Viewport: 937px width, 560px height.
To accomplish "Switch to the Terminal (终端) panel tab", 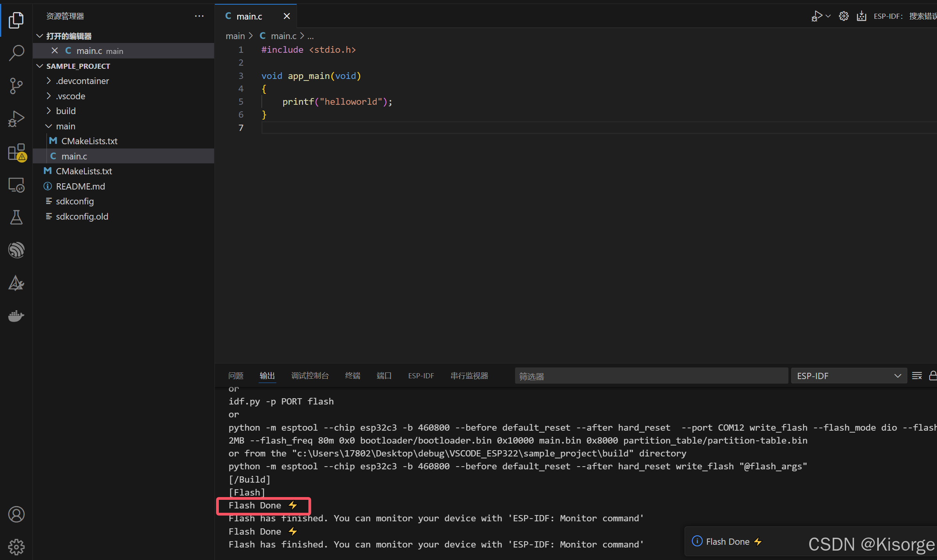I will click(353, 376).
